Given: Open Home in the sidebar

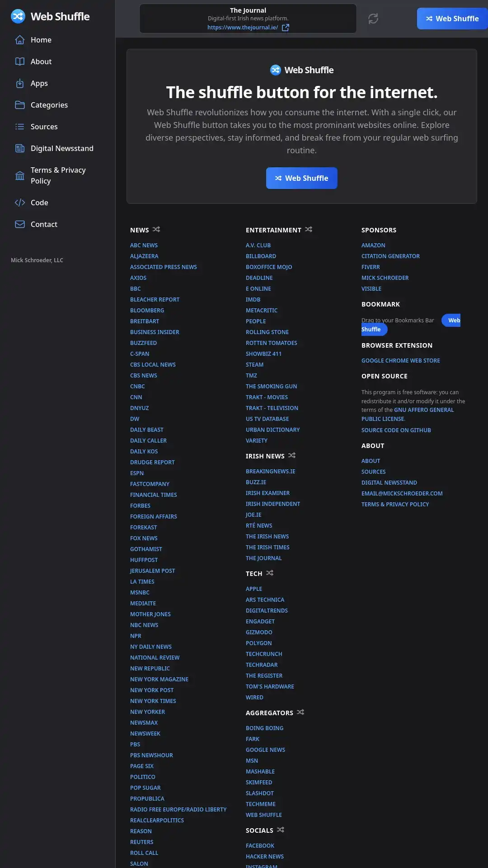Looking at the screenshot, I should tap(41, 40).
